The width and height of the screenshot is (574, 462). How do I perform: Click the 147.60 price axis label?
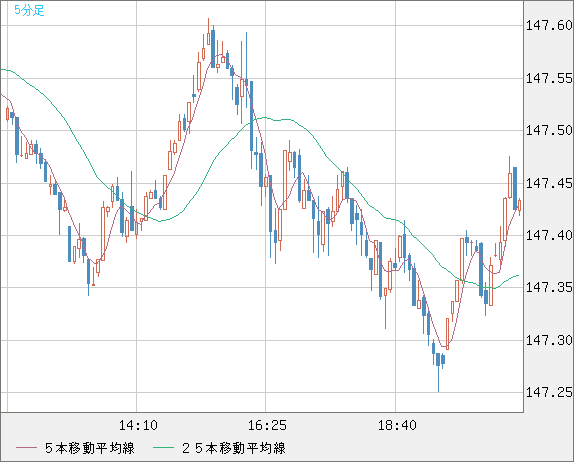point(549,25)
